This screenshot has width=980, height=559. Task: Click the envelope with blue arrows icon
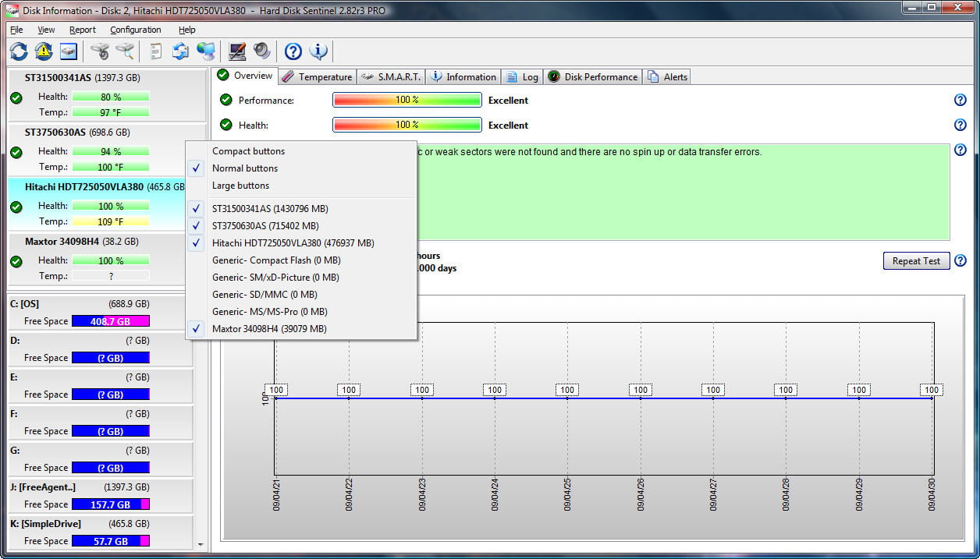point(181,51)
